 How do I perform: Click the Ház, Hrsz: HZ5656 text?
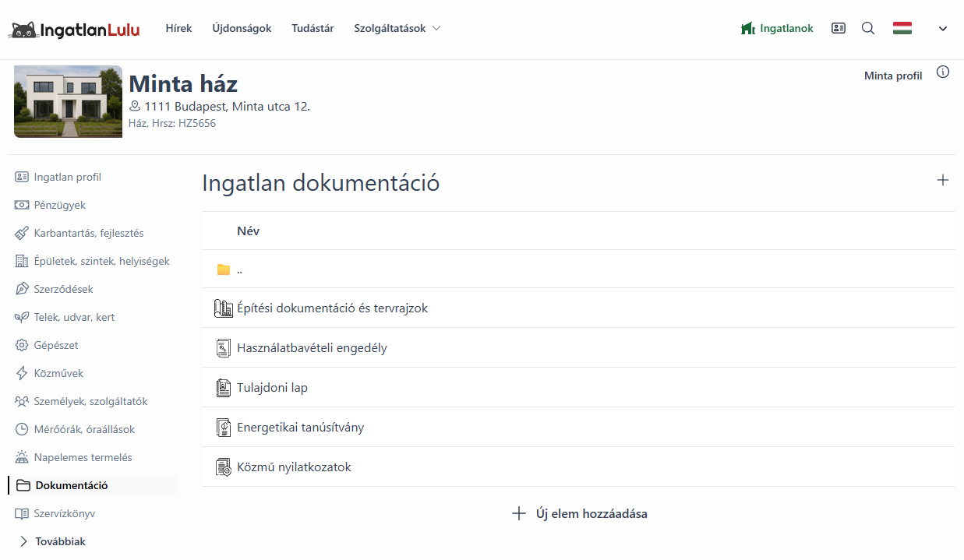point(172,123)
